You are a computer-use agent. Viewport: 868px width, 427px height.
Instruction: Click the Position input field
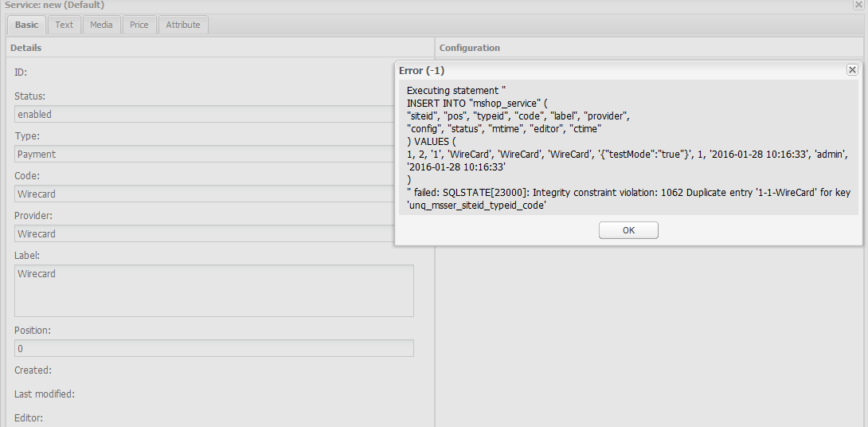(x=213, y=348)
